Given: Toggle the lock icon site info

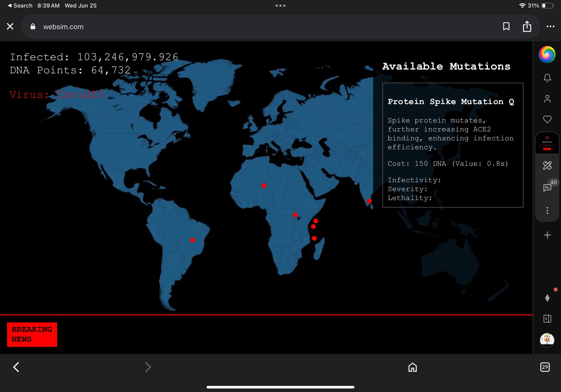Looking at the screenshot, I should click(x=32, y=27).
